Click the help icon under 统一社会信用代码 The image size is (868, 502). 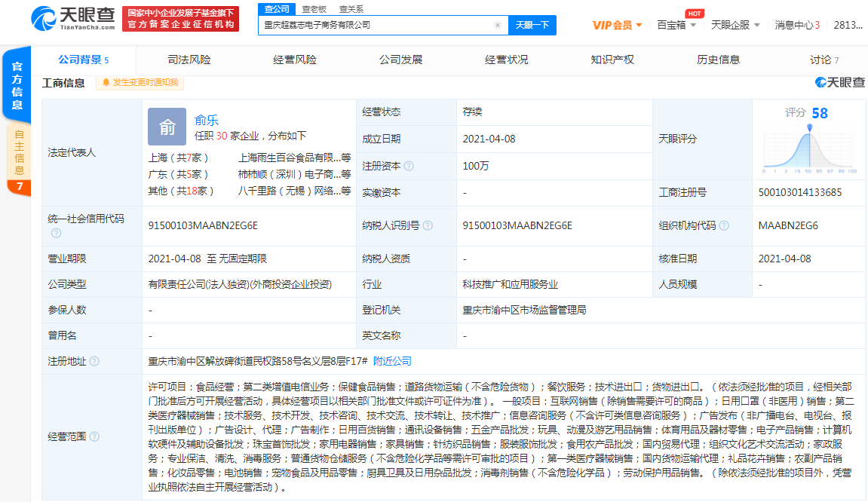[56, 233]
